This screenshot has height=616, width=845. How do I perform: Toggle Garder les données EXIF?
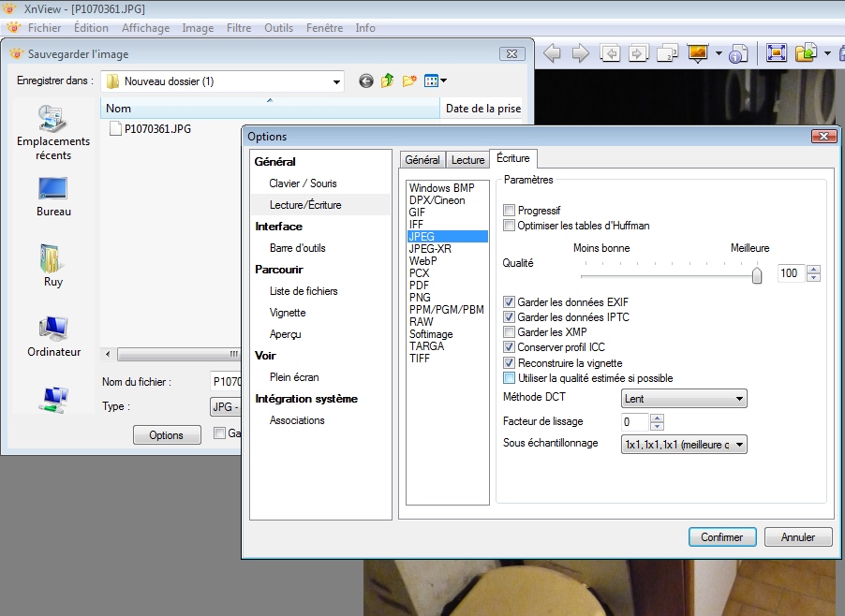tap(509, 301)
